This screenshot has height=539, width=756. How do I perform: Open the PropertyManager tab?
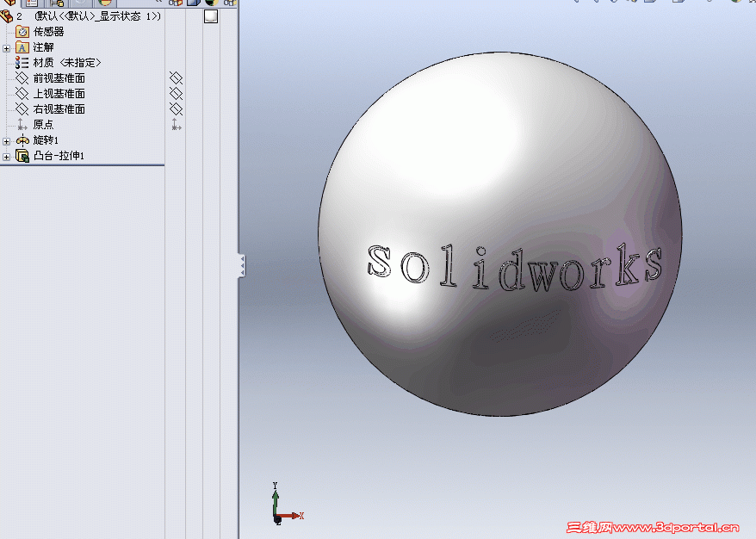click(32, 3)
